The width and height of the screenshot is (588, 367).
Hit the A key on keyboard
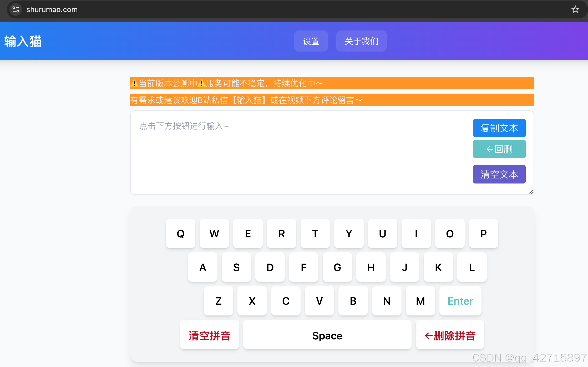[x=202, y=267]
